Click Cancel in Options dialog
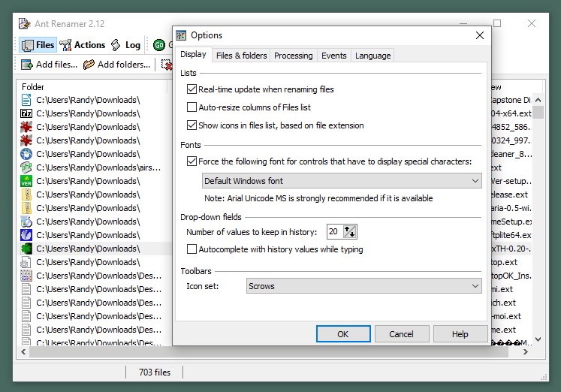The height and width of the screenshot is (392, 561). coord(402,334)
